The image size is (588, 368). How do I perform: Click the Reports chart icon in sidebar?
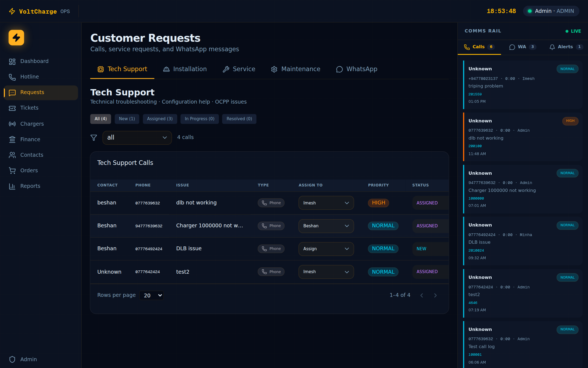click(12, 186)
